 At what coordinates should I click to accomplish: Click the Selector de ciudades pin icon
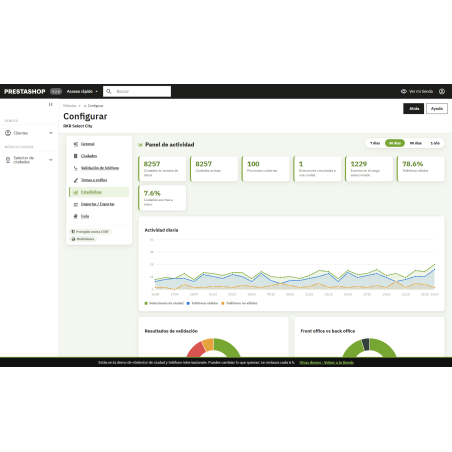click(8, 160)
